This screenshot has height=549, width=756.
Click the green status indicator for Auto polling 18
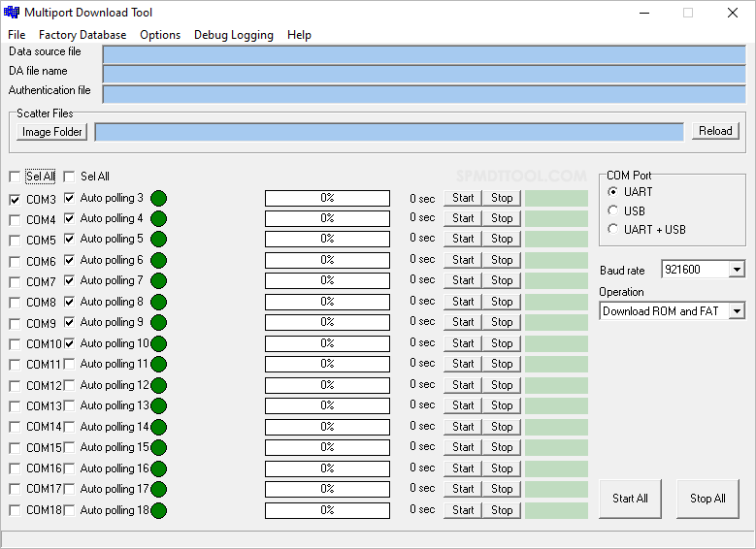pyautogui.click(x=158, y=510)
